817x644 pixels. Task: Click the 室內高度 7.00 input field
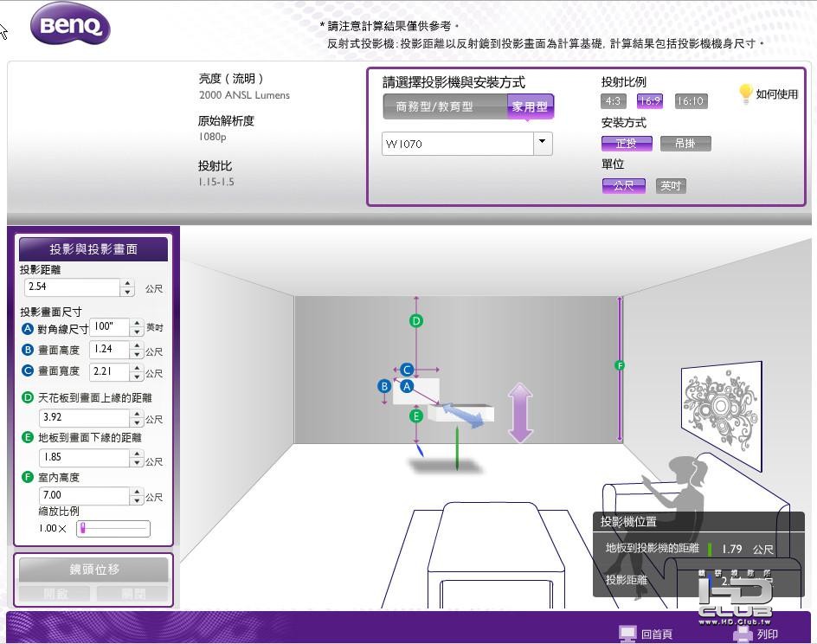(85, 495)
